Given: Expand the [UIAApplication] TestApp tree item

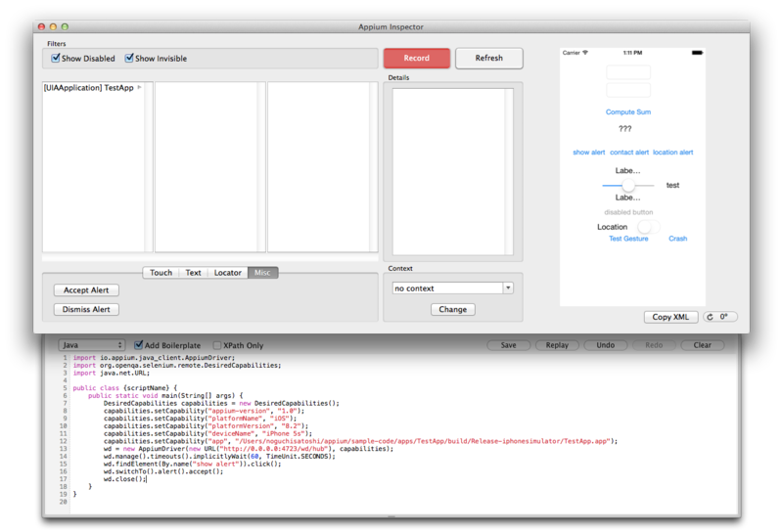Looking at the screenshot, I should point(139,87).
